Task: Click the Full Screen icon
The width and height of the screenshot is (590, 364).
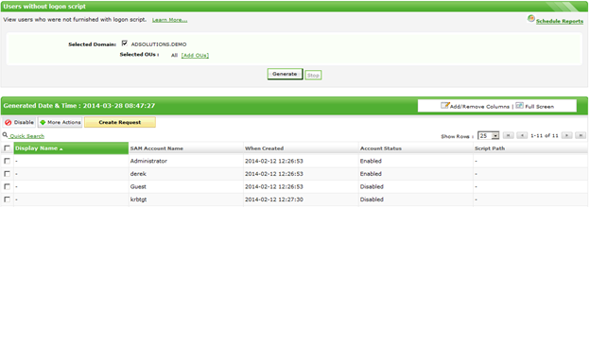Action: [x=519, y=105]
